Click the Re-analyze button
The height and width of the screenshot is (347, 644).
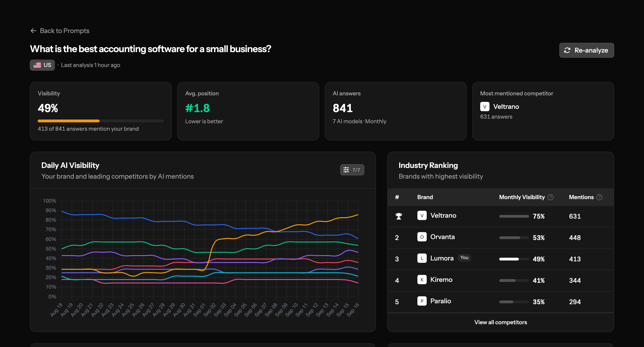[587, 50]
